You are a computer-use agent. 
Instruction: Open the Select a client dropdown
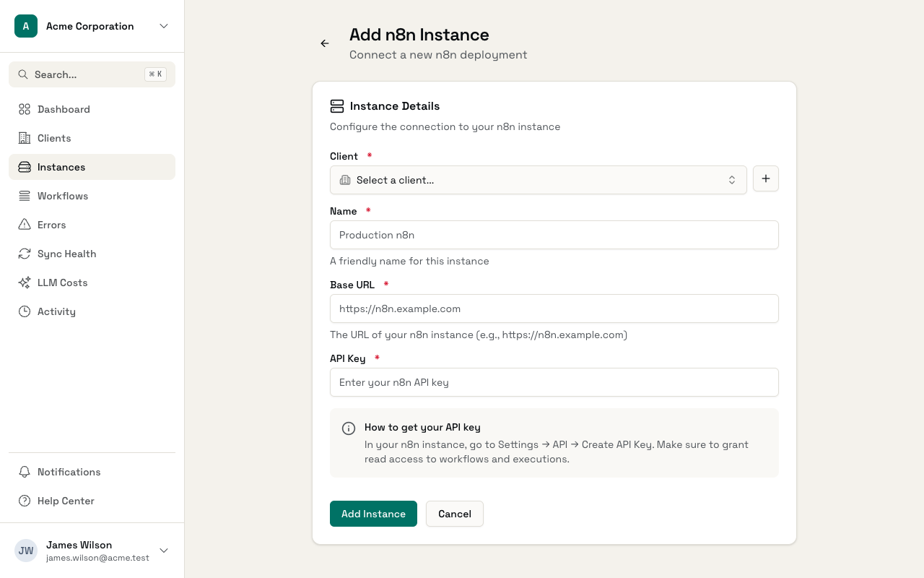[x=538, y=180]
